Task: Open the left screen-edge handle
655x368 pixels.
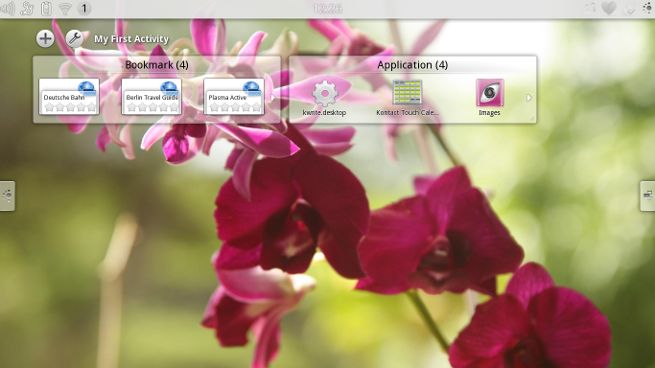Action: (x=7, y=195)
